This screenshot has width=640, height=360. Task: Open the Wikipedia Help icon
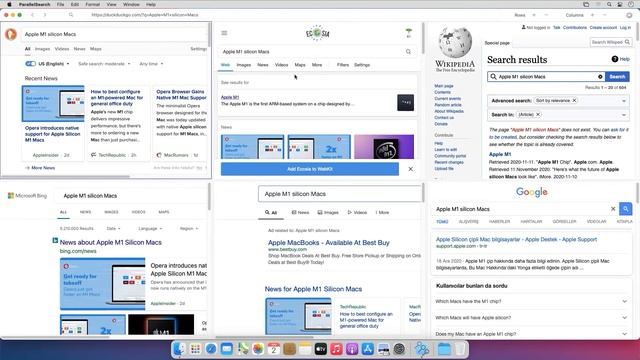[615, 59]
